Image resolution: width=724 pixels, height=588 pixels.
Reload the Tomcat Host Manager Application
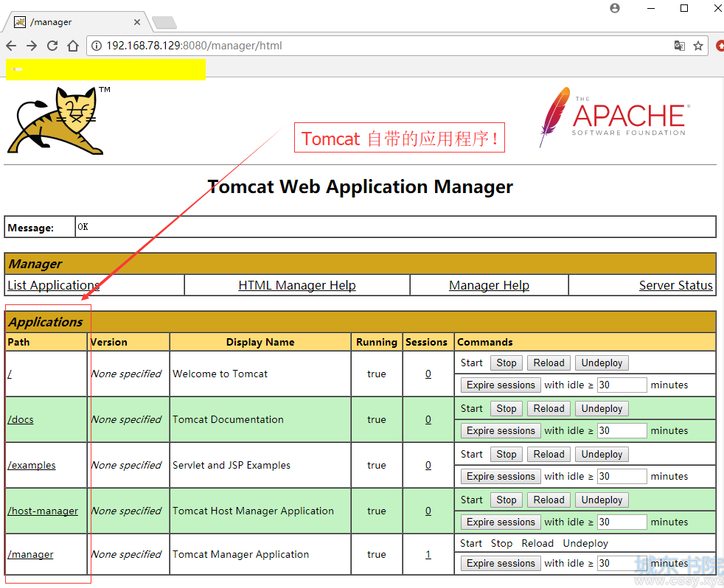coord(549,500)
